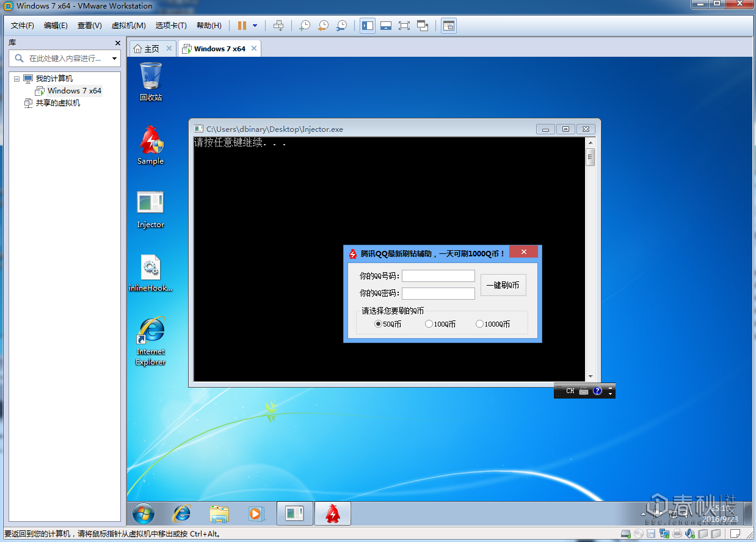This screenshot has width=756, height=542.
Task: Click the 你的QQ密码 input field
Action: [x=438, y=294]
